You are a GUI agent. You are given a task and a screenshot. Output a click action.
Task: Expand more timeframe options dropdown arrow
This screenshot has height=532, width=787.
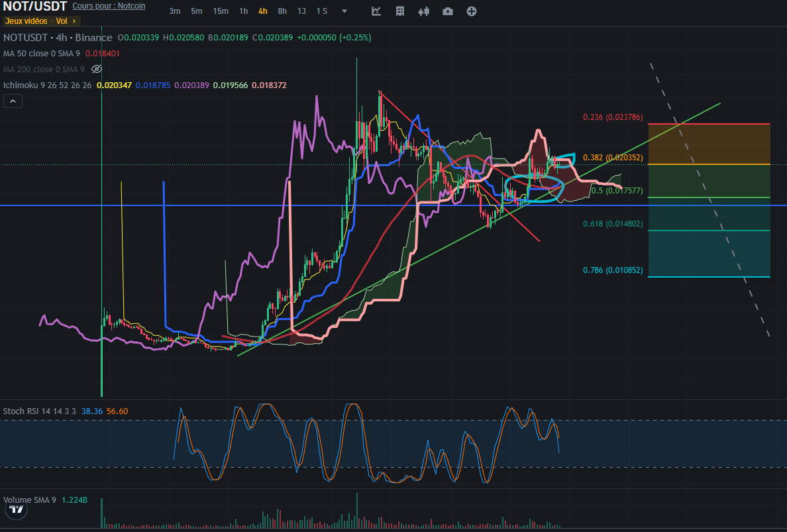click(x=344, y=11)
